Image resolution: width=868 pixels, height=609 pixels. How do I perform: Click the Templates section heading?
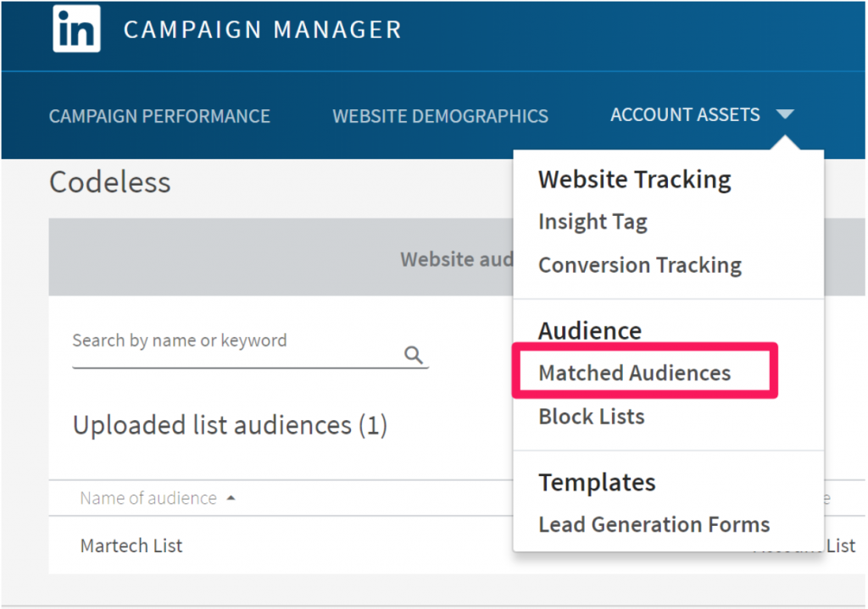[x=597, y=482]
